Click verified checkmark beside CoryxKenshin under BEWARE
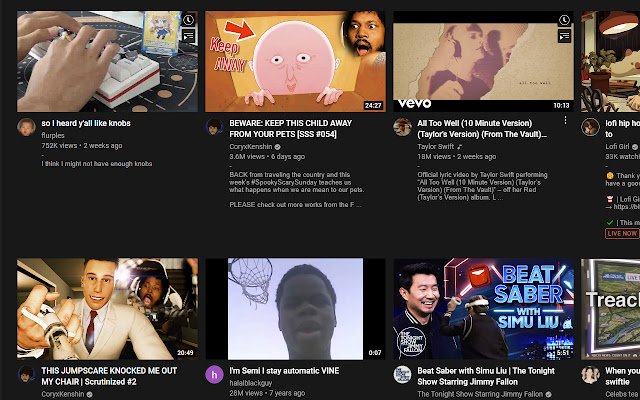The height and width of the screenshot is (400, 640). pos(278,147)
